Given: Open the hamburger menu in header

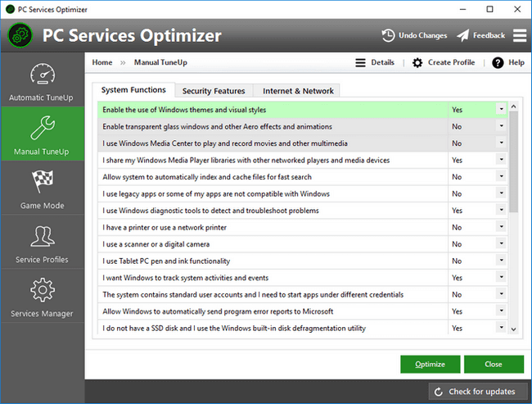Looking at the screenshot, I should click(x=520, y=35).
